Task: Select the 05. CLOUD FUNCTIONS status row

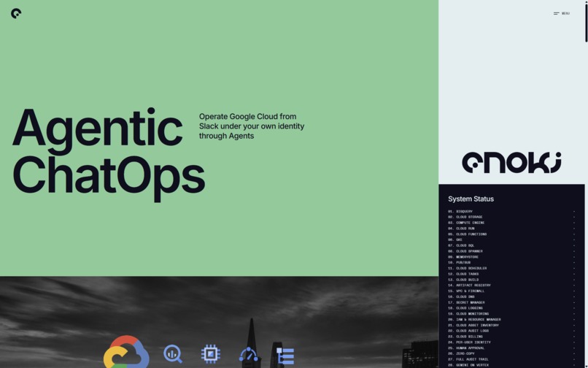Action: click(511, 234)
